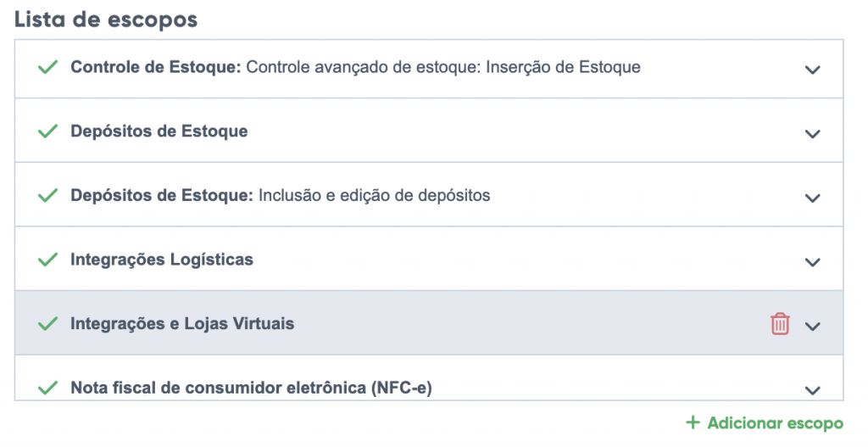Select Integrações e Lojas Virtuais row title

click(182, 324)
